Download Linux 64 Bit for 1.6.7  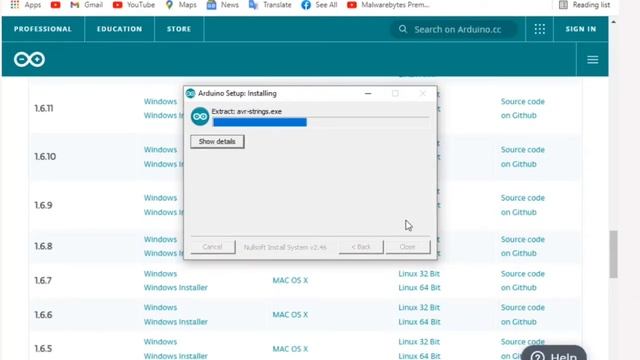[419, 287]
